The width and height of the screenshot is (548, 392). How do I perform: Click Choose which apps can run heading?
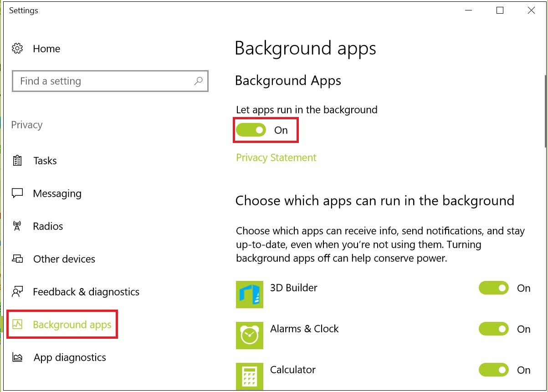click(375, 201)
